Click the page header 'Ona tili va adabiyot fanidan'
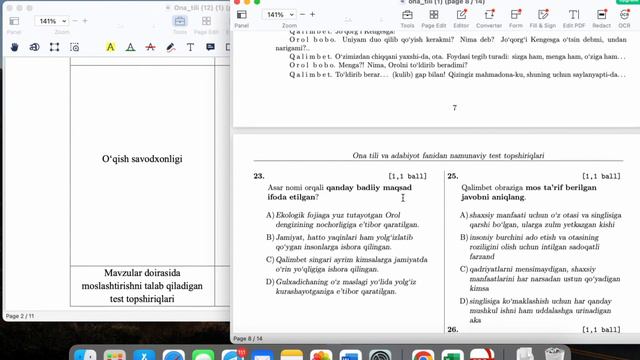The width and height of the screenshot is (640, 360). click(448, 156)
